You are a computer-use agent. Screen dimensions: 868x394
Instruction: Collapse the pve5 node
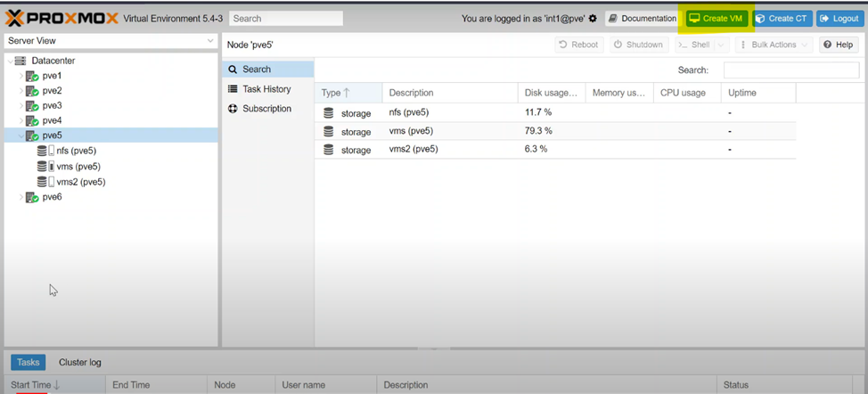tap(21, 135)
